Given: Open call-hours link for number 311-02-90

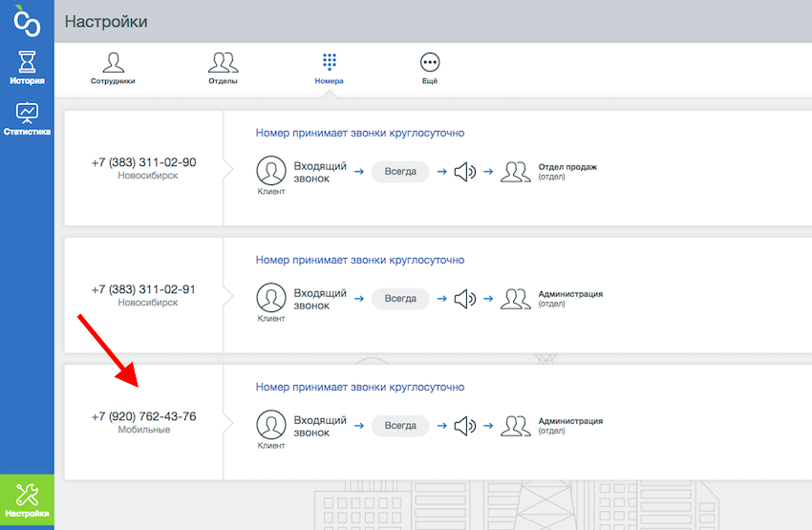Looking at the screenshot, I should (x=360, y=133).
